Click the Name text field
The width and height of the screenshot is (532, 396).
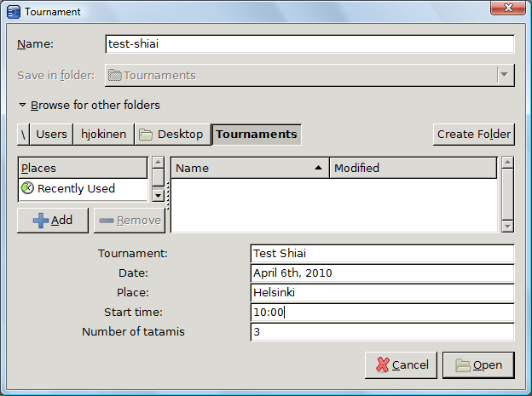pos(309,44)
